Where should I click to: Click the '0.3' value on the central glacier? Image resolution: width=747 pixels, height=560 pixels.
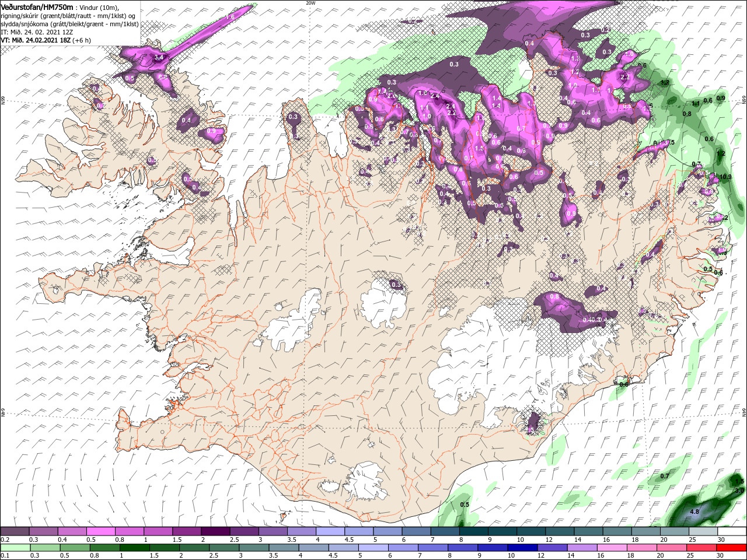397,285
